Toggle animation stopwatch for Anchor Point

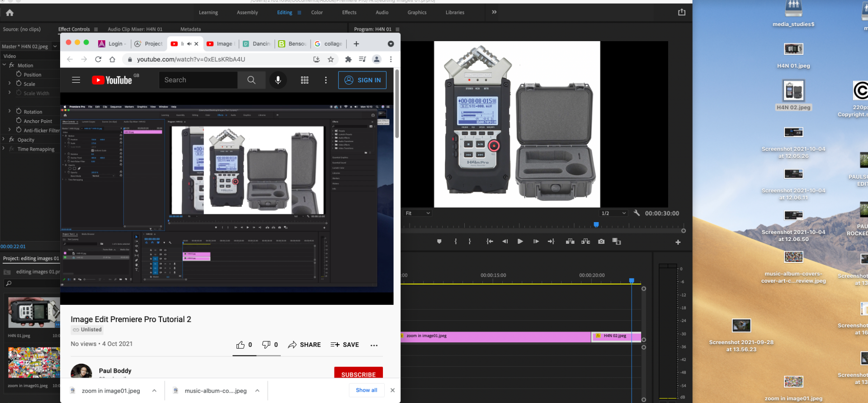click(19, 121)
